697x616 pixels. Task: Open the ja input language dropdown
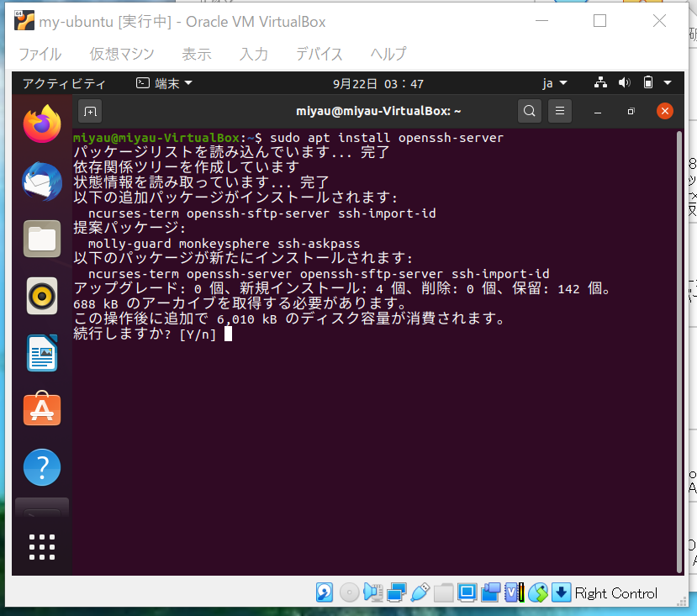(x=555, y=83)
